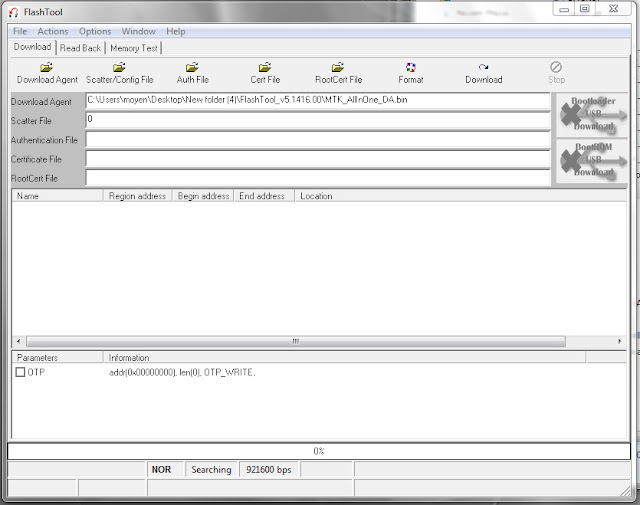Click the Certificate File input field
640x505 pixels.
coord(318,158)
